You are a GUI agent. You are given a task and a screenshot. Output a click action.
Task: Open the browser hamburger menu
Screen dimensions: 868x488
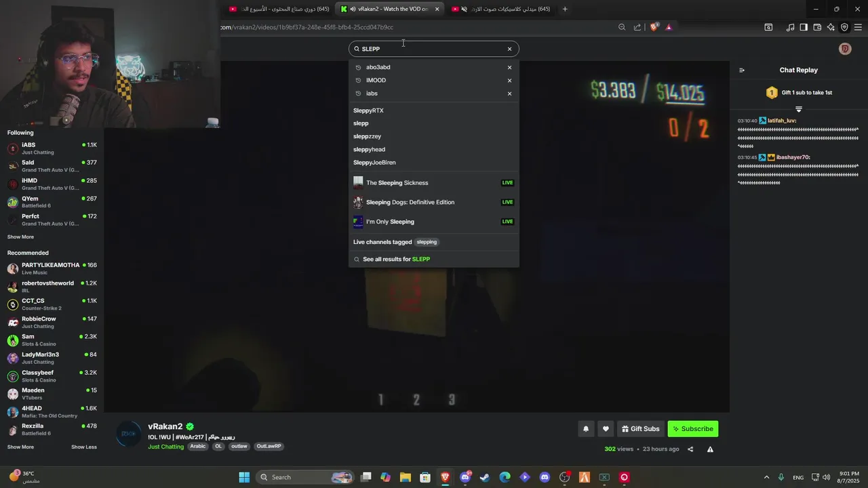click(x=858, y=27)
